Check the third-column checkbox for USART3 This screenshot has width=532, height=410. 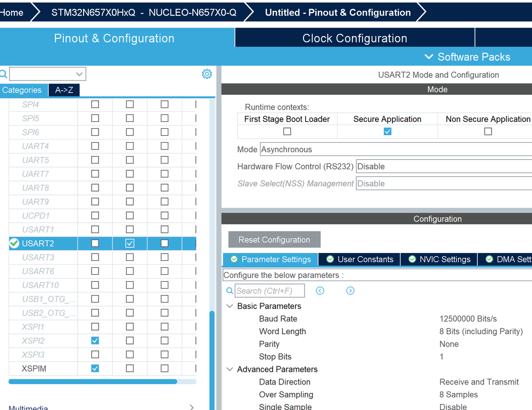[x=165, y=257]
